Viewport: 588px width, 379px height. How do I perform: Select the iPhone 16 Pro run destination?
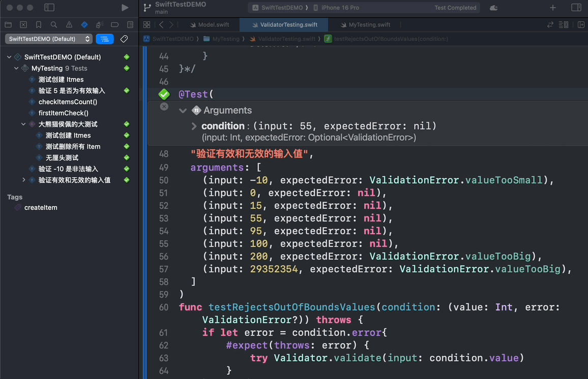(x=340, y=8)
